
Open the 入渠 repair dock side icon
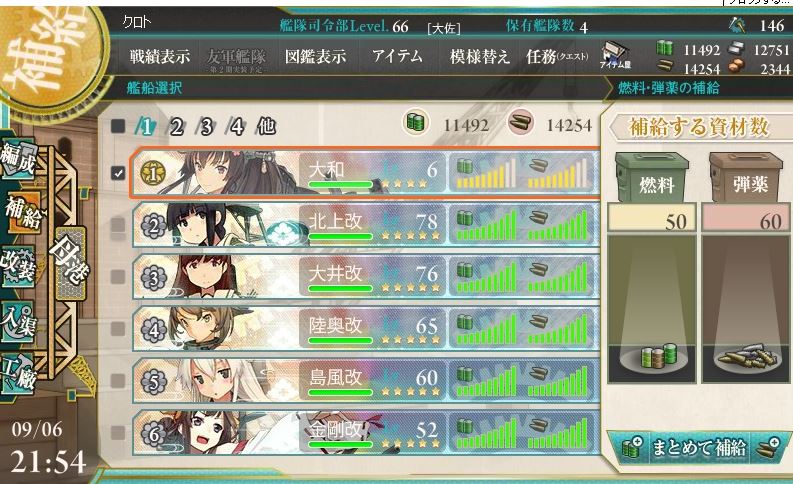[18, 321]
